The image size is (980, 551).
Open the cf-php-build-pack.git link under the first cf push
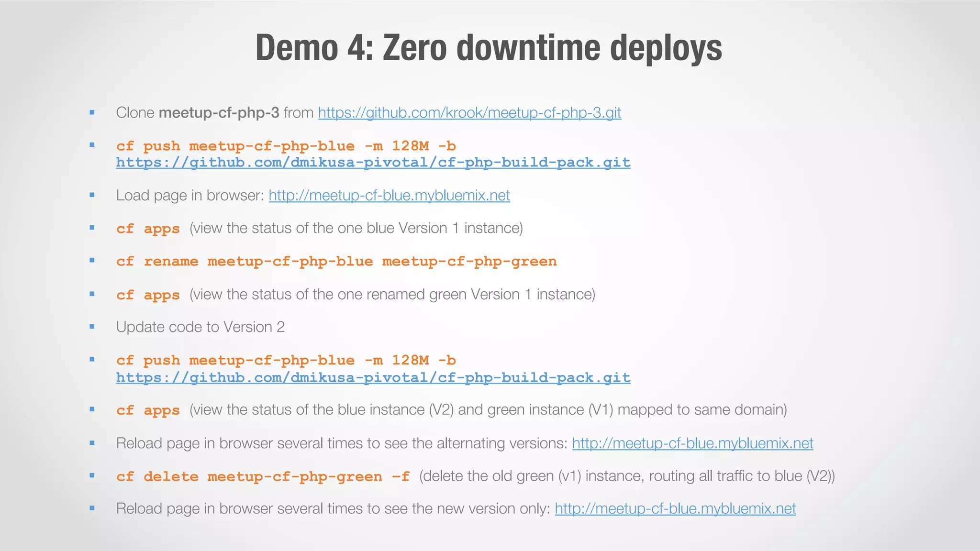[373, 163]
